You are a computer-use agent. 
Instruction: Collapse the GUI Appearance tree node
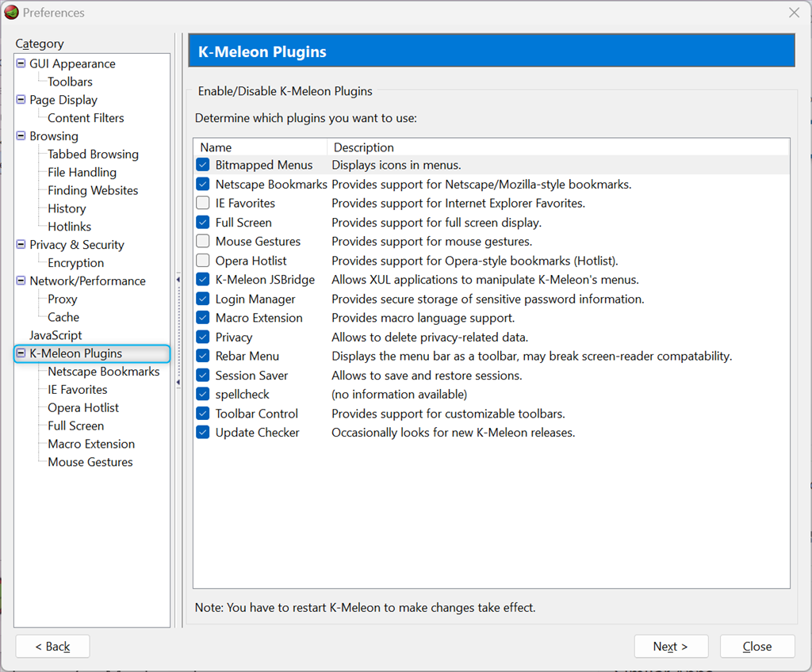click(21, 63)
